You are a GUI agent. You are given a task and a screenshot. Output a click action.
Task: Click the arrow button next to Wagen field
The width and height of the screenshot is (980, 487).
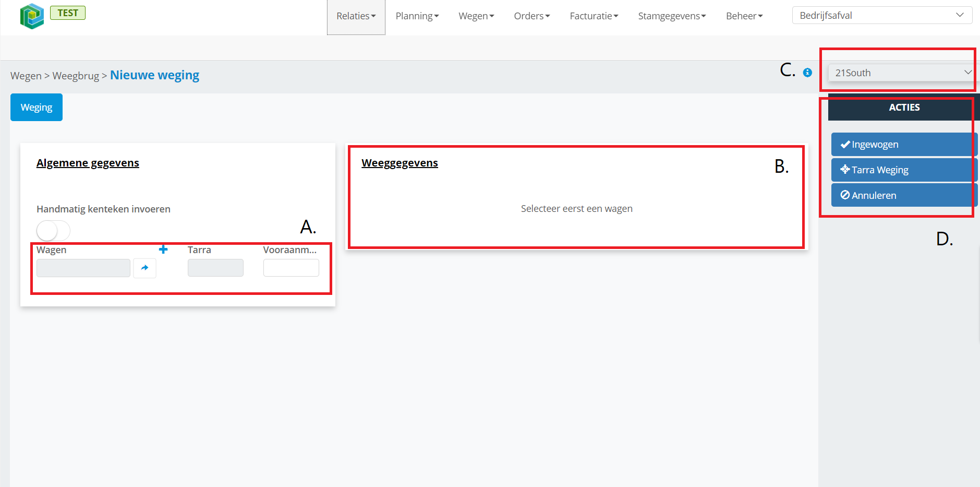(144, 268)
